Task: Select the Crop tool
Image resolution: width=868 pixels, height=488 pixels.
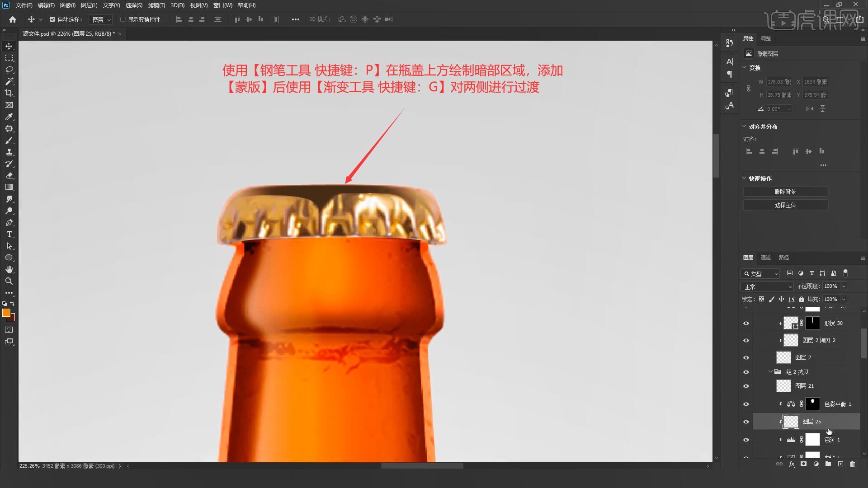Action: pos(9,93)
